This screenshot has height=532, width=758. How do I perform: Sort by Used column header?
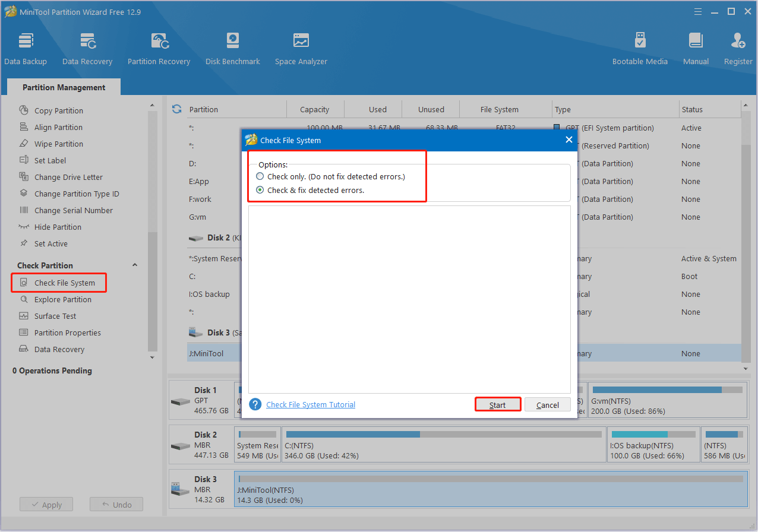click(378, 109)
